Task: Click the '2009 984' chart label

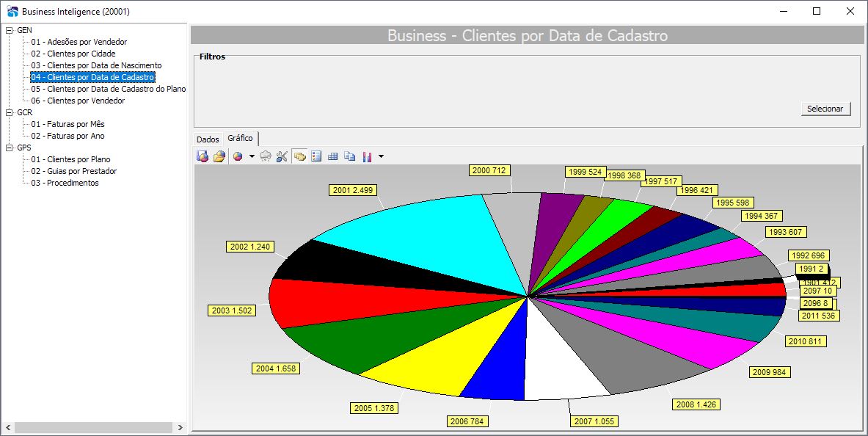Action: point(770,371)
